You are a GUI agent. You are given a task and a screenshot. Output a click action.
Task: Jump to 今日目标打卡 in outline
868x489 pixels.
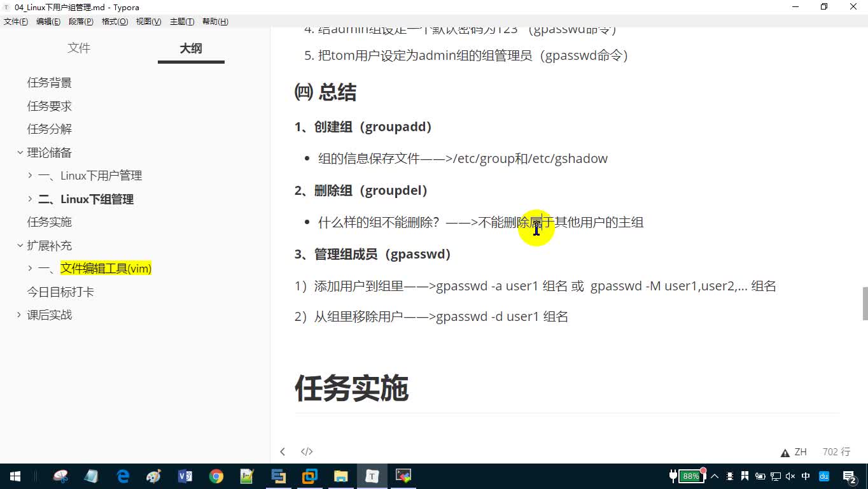click(60, 292)
